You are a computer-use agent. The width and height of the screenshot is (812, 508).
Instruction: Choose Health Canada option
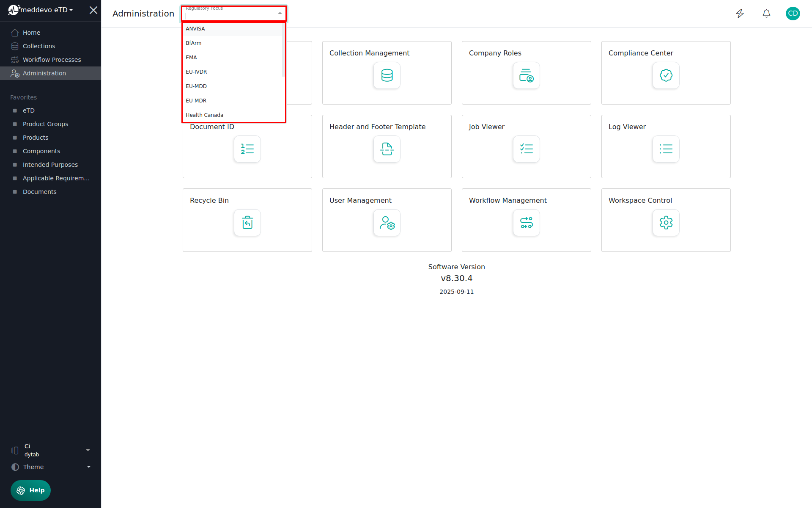204,115
